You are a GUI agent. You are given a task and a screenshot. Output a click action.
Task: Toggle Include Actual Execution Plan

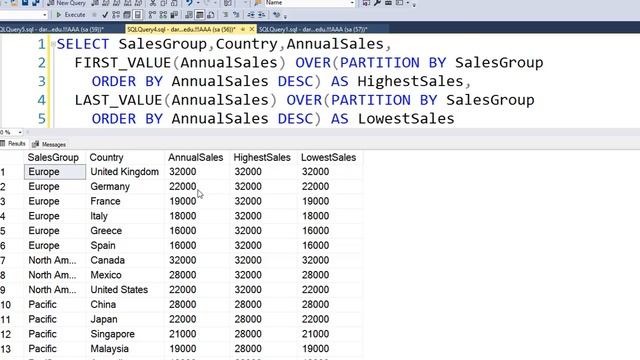(x=152, y=15)
